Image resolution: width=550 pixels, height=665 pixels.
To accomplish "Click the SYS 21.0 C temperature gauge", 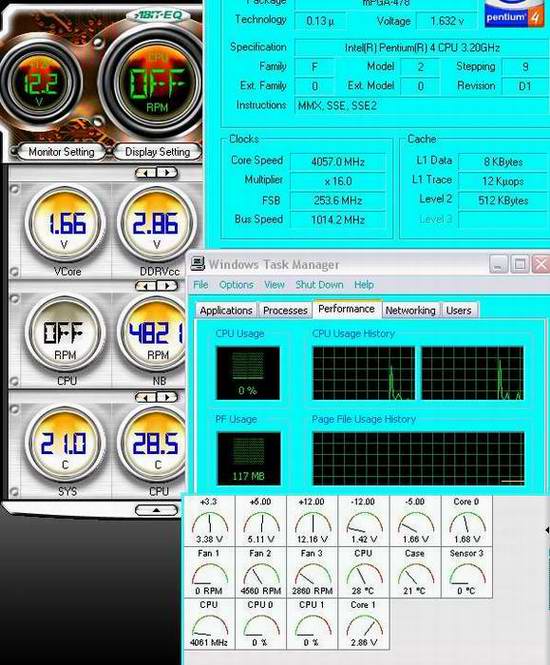I will pyautogui.click(x=65, y=444).
